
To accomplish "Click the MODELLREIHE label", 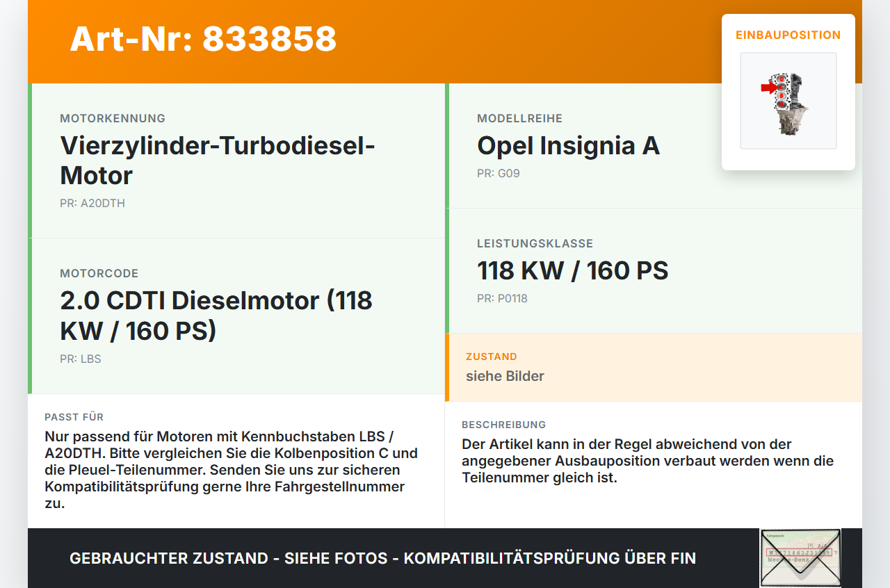I will [x=520, y=119].
